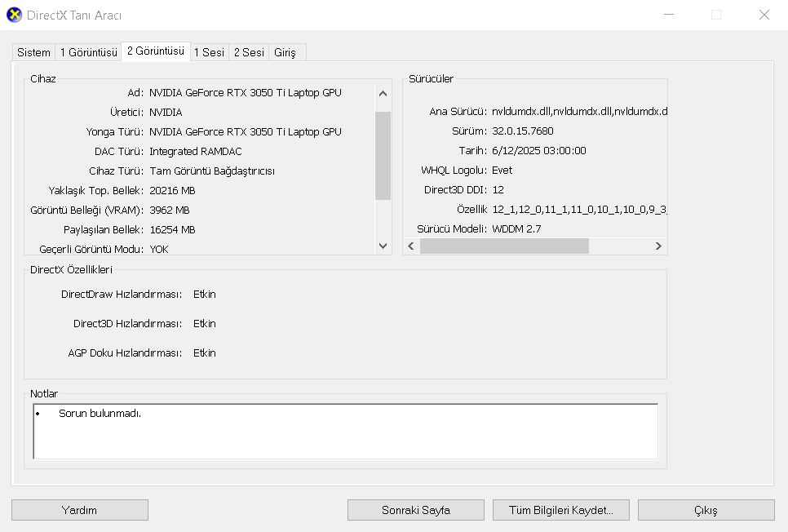This screenshot has width=788, height=532.
Task: Click the 'DirectX Özellikleri' group title
Action: point(71,269)
